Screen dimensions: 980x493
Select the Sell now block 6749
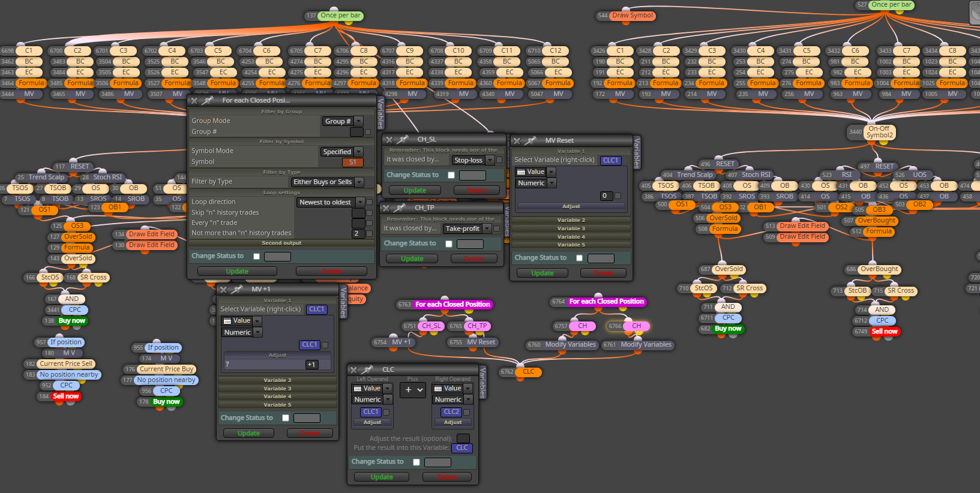pyautogui.click(x=885, y=332)
